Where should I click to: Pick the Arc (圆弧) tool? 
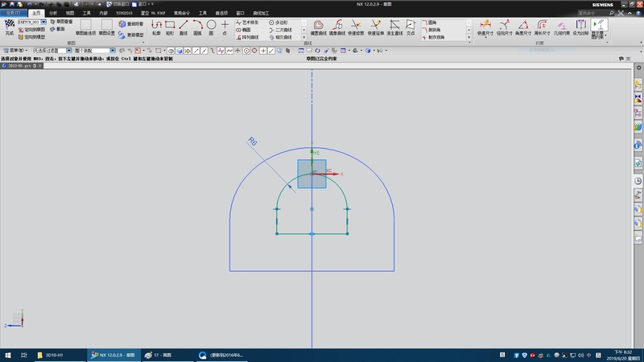tap(197, 27)
